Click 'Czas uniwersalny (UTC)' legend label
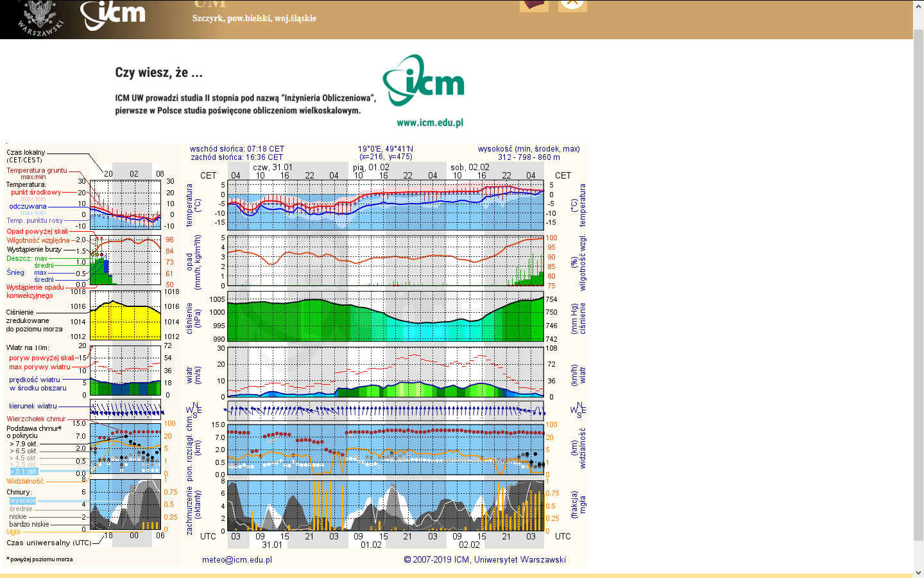 pos(49,543)
